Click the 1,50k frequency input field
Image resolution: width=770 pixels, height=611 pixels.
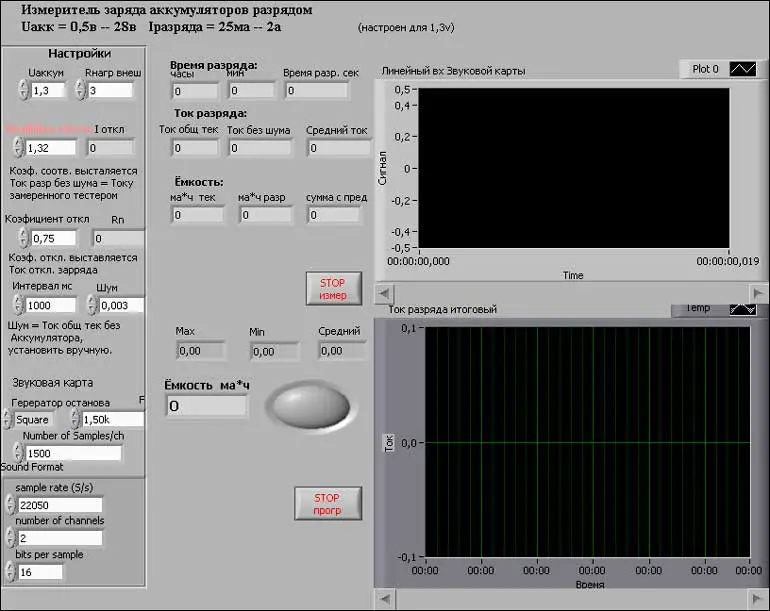coord(113,419)
